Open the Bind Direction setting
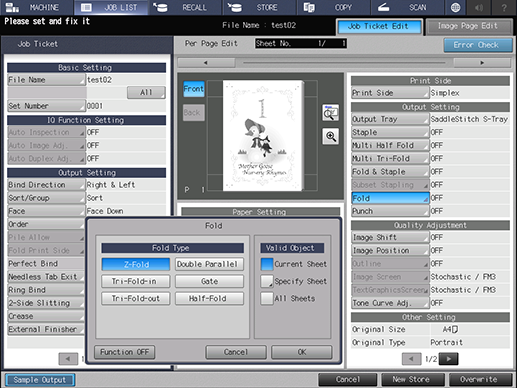 click(46, 185)
